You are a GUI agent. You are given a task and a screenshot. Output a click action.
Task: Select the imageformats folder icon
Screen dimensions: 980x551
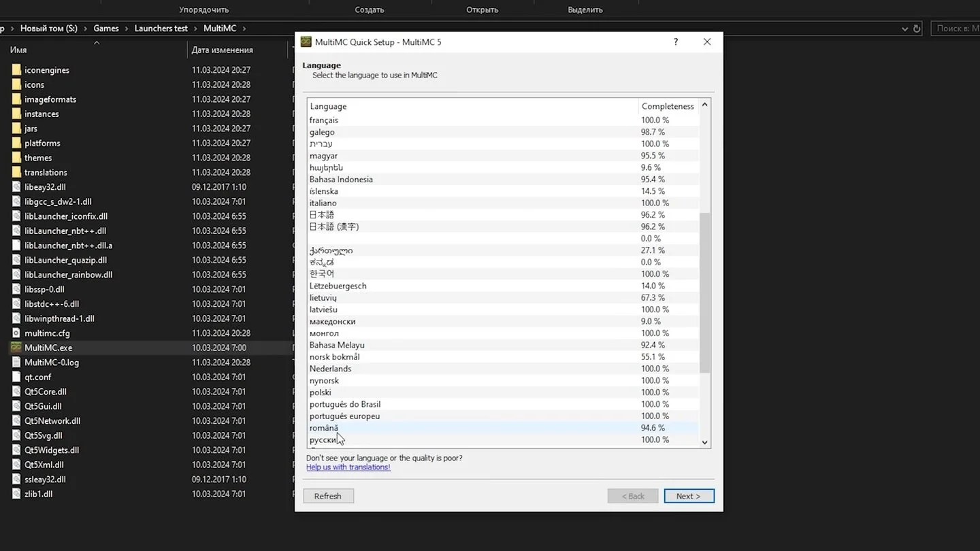(x=16, y=99)
